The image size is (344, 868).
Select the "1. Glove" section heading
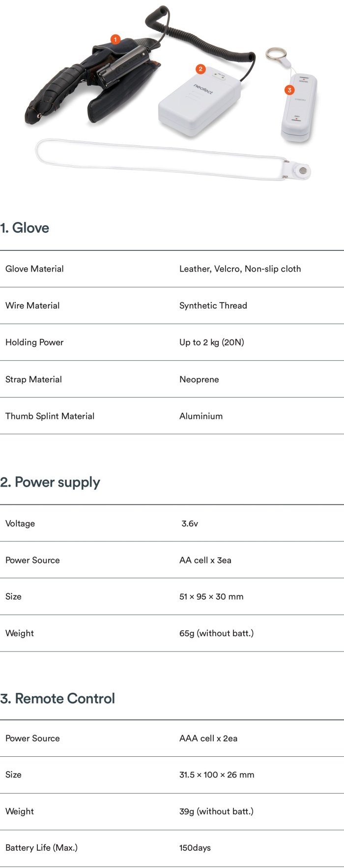click(x=25, y=228)
